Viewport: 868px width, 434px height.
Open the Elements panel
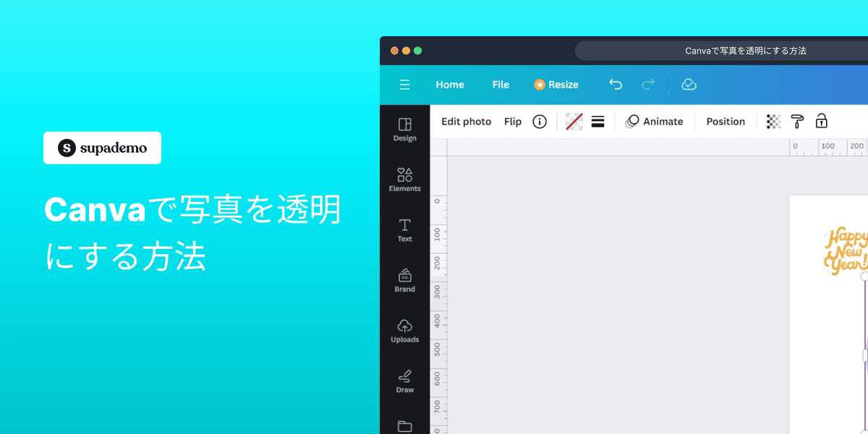click(404, 179)
